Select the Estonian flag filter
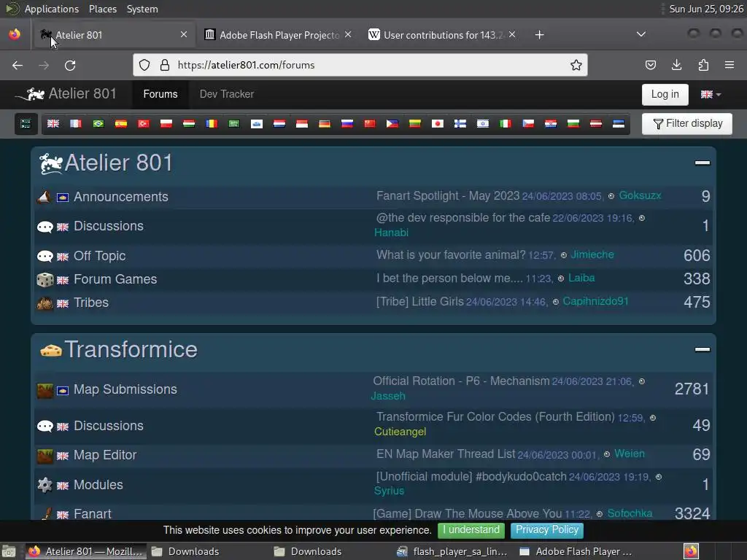Screen dimensions: 747x560 point(619,124)
